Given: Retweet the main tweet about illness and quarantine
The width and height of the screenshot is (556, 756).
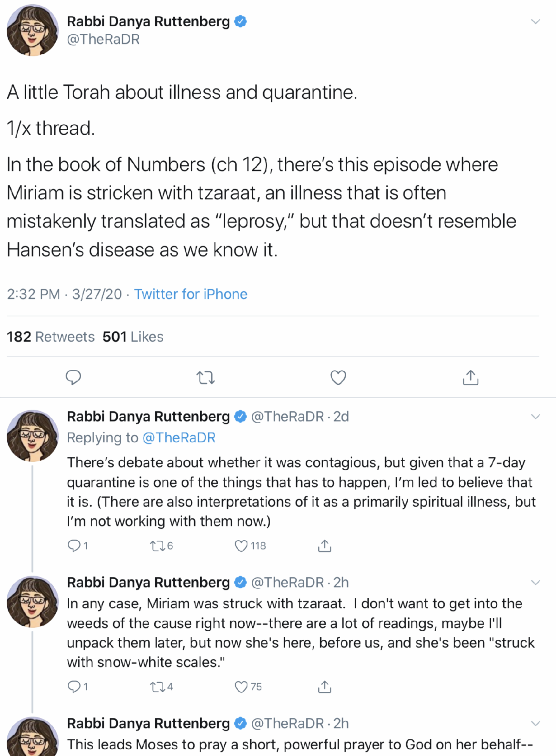Looking at the screenshot, I should 206,378.
